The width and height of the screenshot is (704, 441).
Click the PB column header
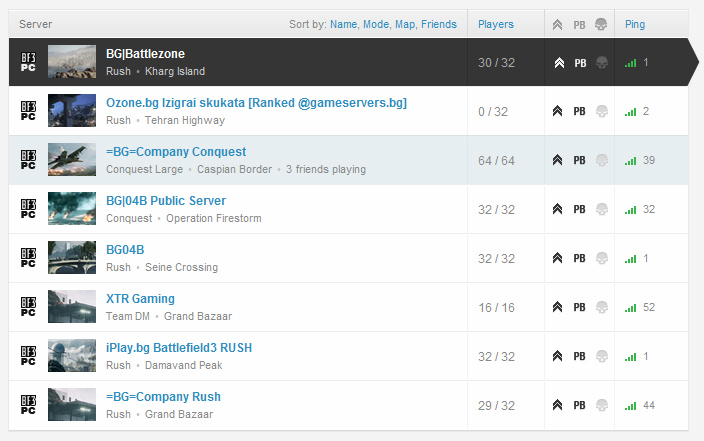pos(579,24)
